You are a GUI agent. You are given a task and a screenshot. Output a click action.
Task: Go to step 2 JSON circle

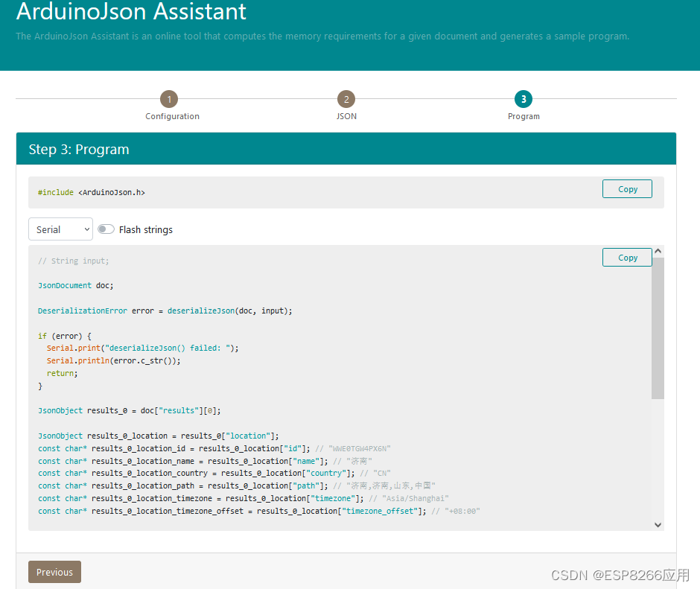(346, 99)
